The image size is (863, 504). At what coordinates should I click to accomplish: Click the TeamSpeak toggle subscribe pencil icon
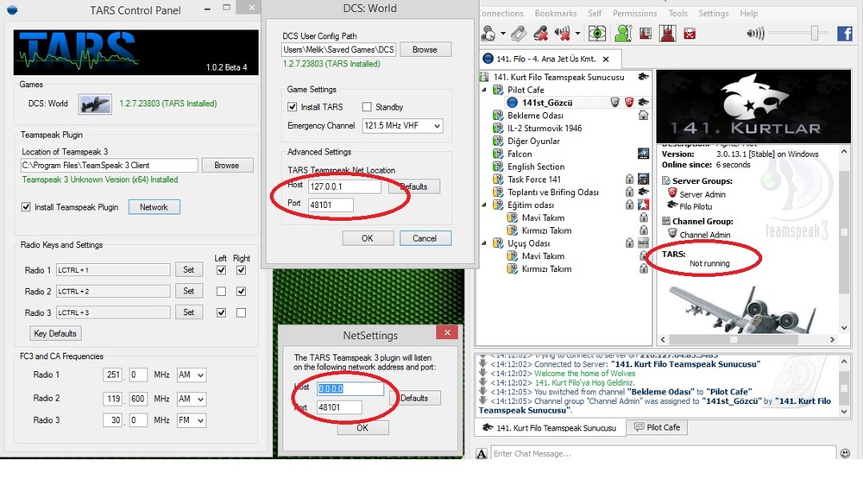click(x=519, y=34)
